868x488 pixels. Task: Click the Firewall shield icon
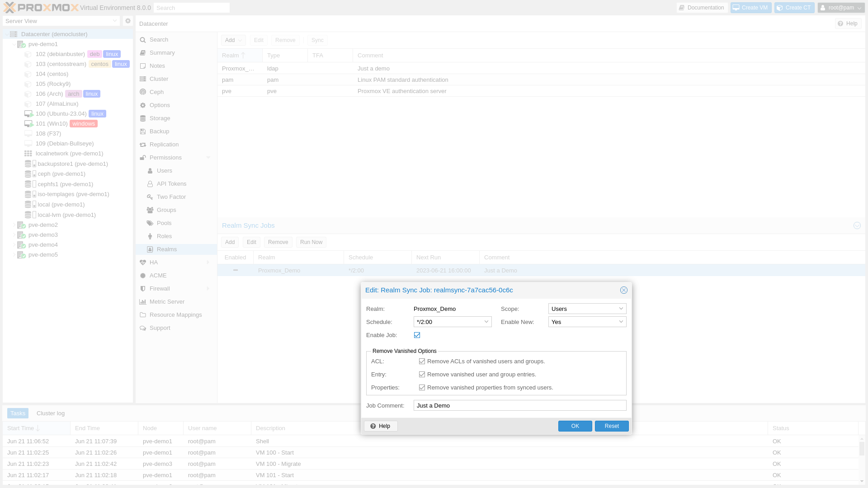[x=143, y=289]
